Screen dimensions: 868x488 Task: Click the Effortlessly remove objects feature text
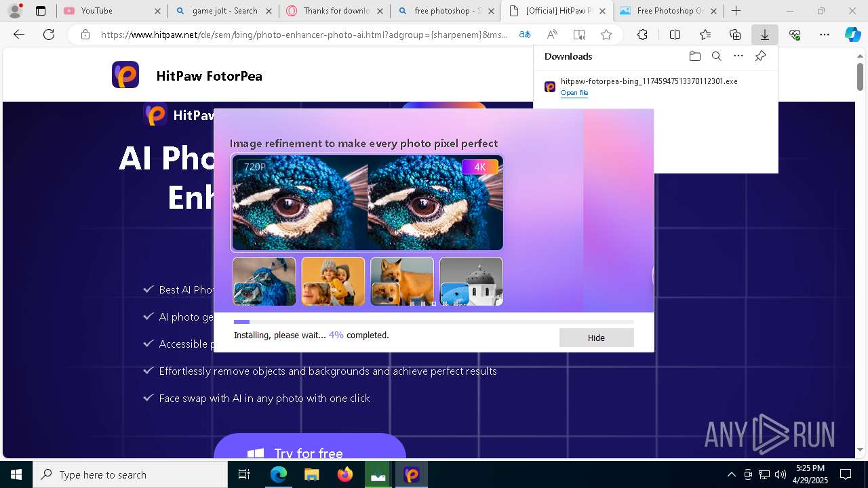pos(328,371)
